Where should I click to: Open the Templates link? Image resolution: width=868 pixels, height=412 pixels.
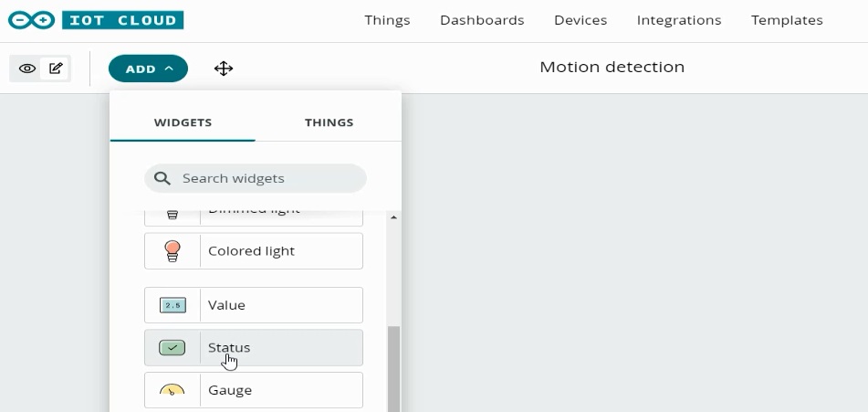tap(787, 20)
